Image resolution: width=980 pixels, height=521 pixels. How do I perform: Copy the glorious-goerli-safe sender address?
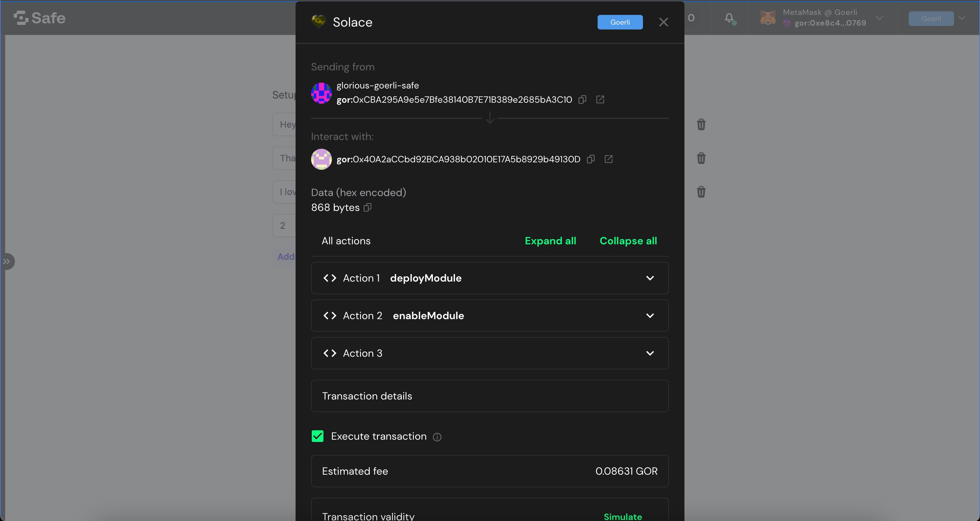pos(582,100)
